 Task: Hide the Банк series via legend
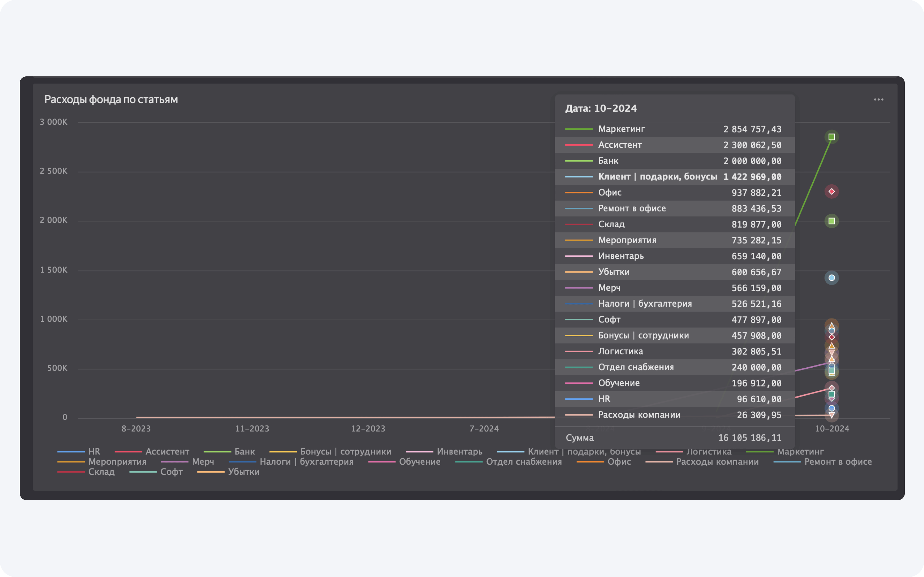tap(244, 451)
